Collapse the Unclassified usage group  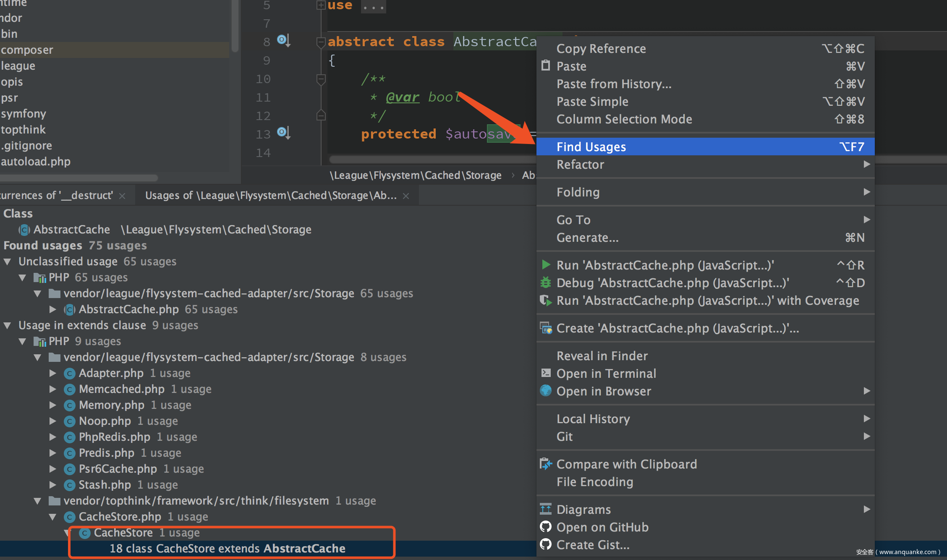(x=8, y=262)
